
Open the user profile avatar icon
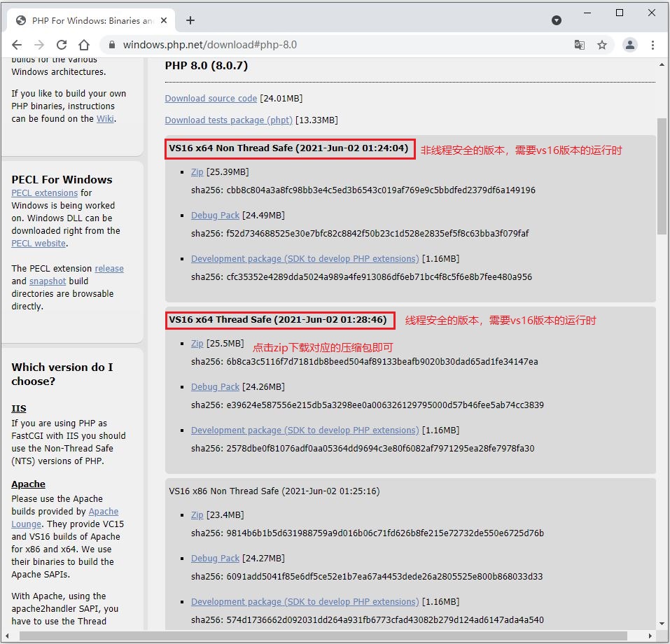pyautogui.click(x=630, y=45)
